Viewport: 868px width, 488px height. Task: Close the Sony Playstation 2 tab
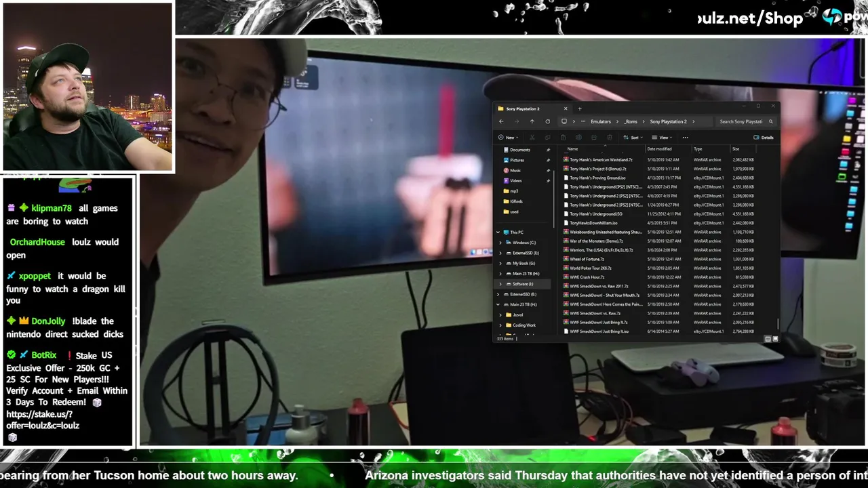point(566,108)
